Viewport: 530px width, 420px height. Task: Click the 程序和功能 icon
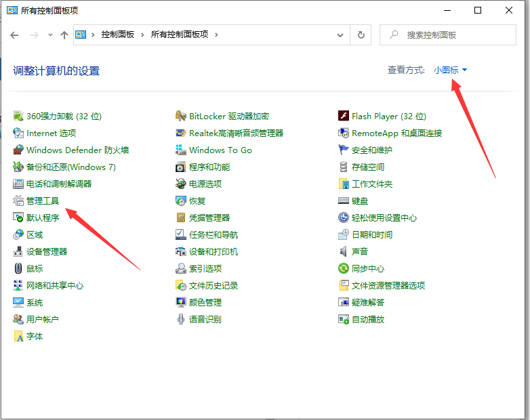click(181, 167)
